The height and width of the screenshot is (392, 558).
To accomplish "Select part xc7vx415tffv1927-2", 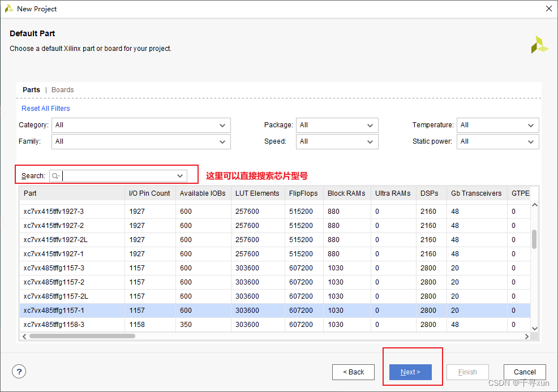I will click(274, 226).
